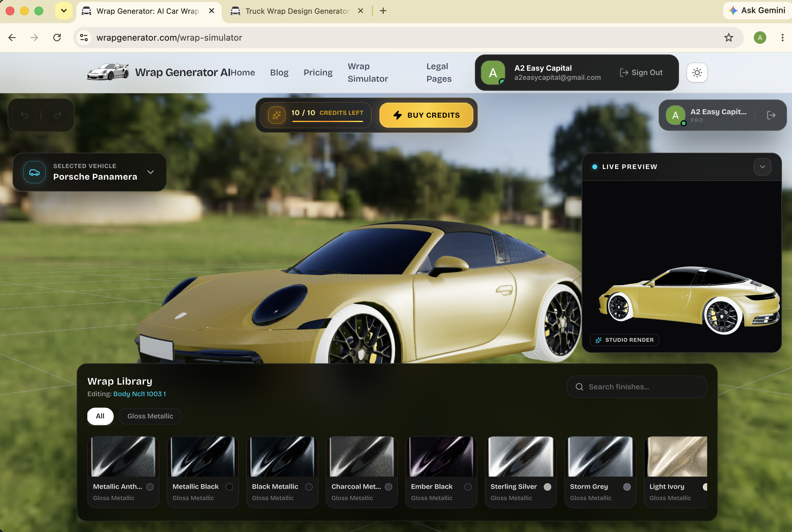Open the tab search dropdown arrow
This screenshot has width=792, height=532.
[64, 11]
